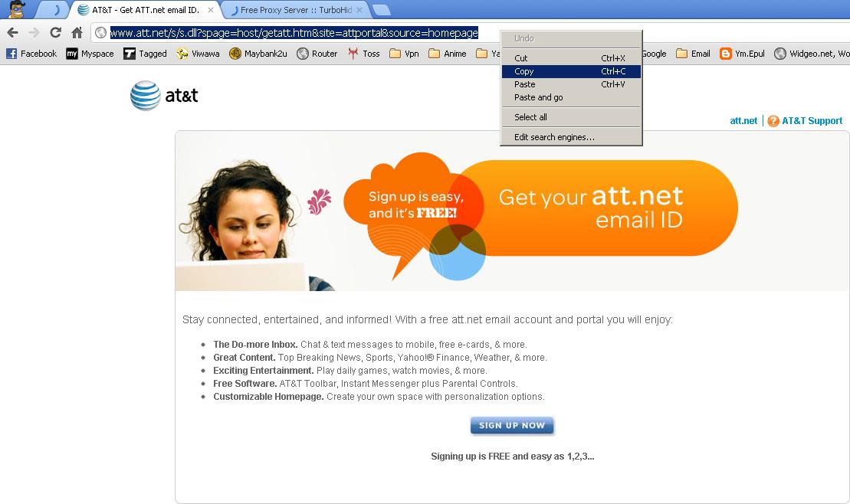
Task: Open the AT&T Support link
Action: (812, 121)
